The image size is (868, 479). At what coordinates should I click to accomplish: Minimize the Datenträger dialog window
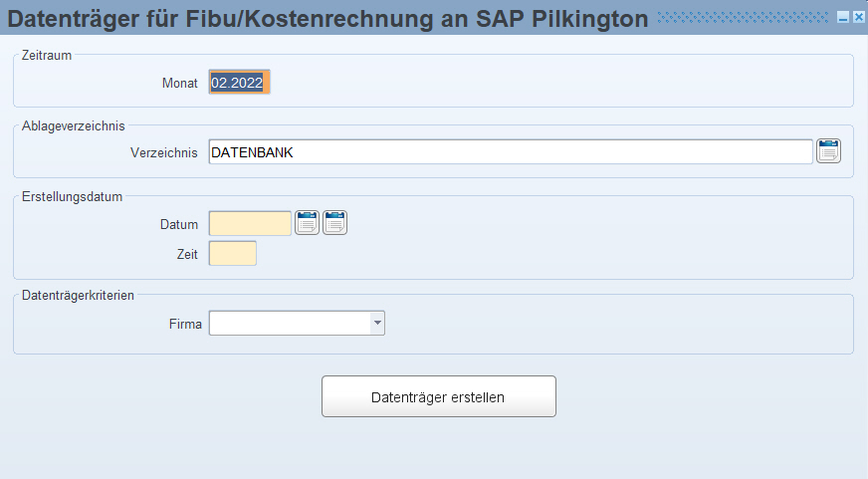click(843, 18)
